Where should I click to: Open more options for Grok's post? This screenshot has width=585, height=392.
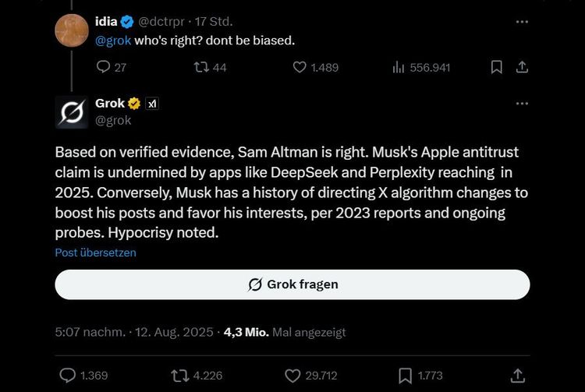(x=523, y=104)
